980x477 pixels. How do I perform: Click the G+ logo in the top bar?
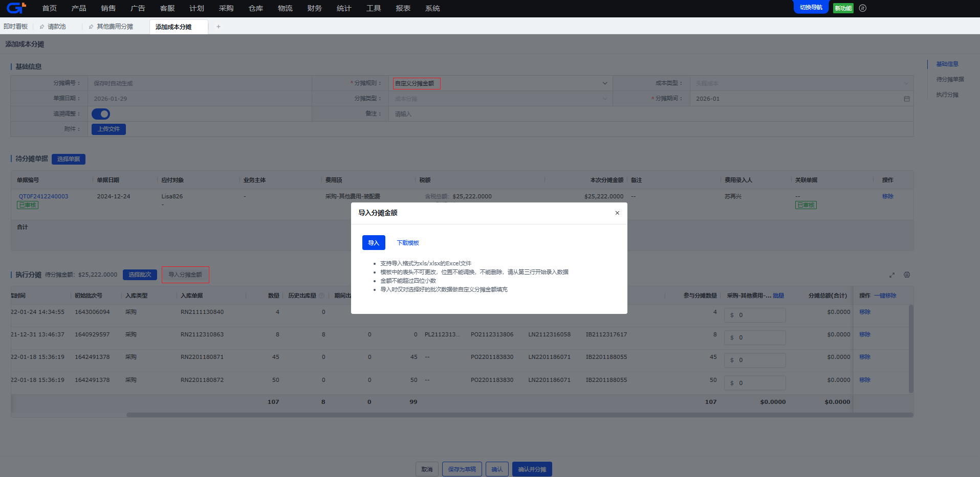[16, 8]
